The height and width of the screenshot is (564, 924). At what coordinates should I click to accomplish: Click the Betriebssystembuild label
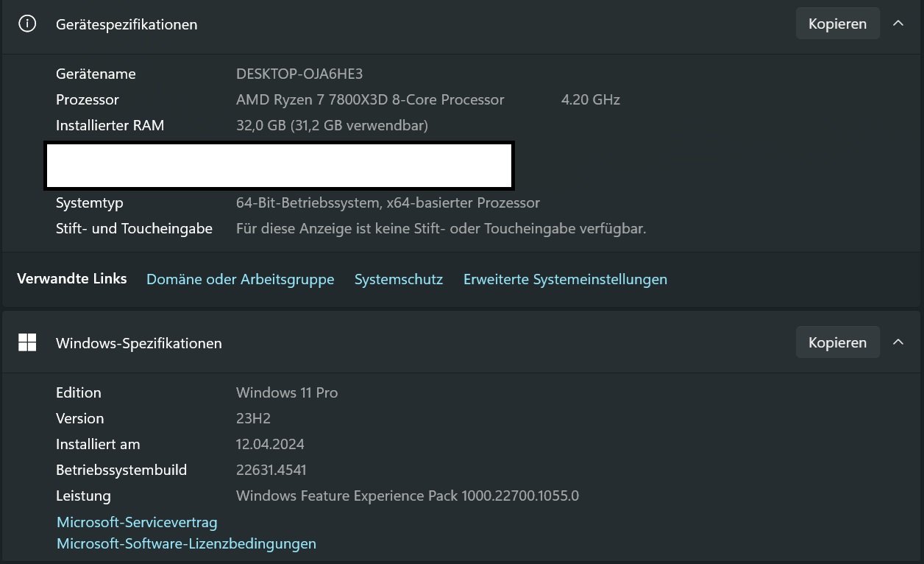click(121, 470)
